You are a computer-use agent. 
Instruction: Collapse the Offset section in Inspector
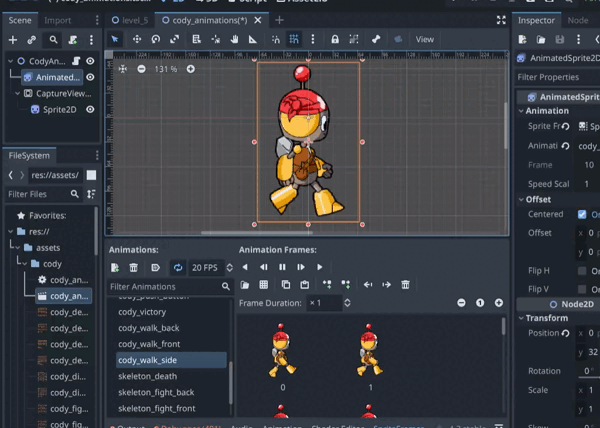[x=523, y=199]
